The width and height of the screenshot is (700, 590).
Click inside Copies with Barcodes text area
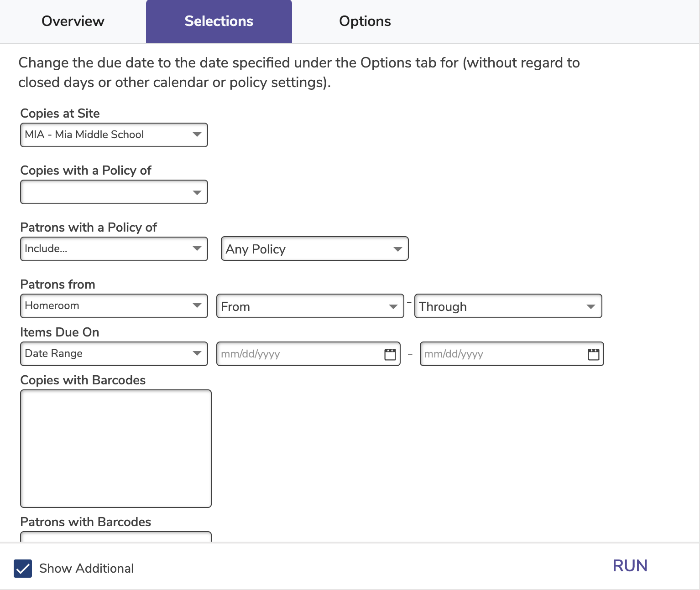tap(116, 449)
